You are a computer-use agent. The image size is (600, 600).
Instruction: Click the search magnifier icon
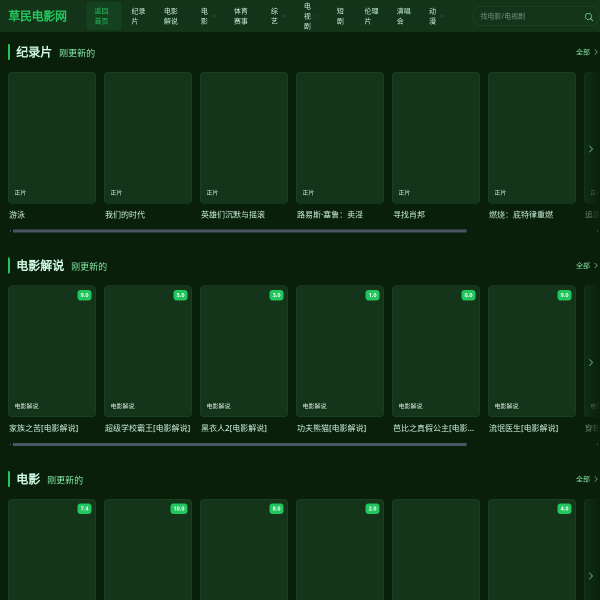pos(589,16)
